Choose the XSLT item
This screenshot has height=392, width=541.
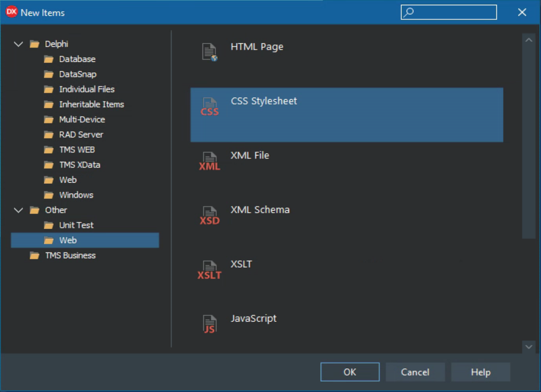347,278
